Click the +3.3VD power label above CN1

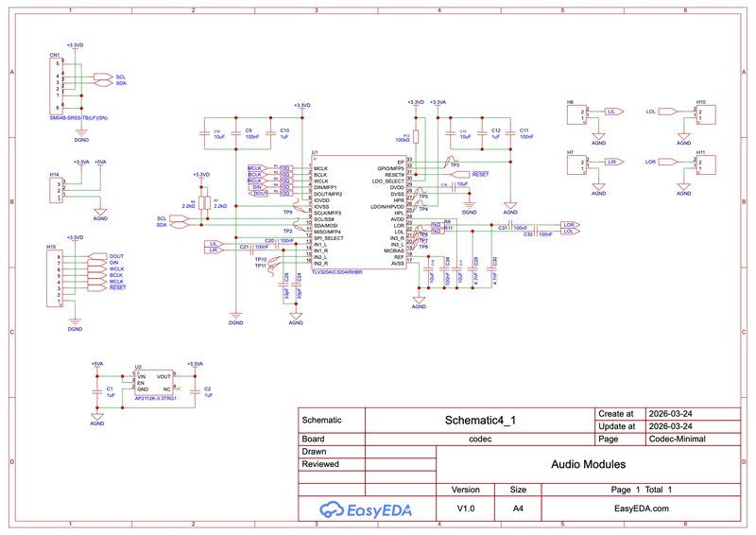(x=76, y=44)
